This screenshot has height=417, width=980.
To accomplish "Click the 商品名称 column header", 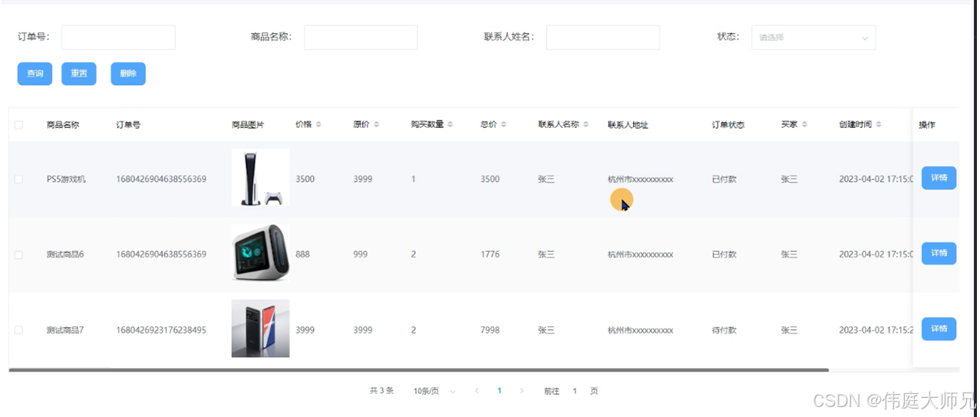I will click(63, 125).
